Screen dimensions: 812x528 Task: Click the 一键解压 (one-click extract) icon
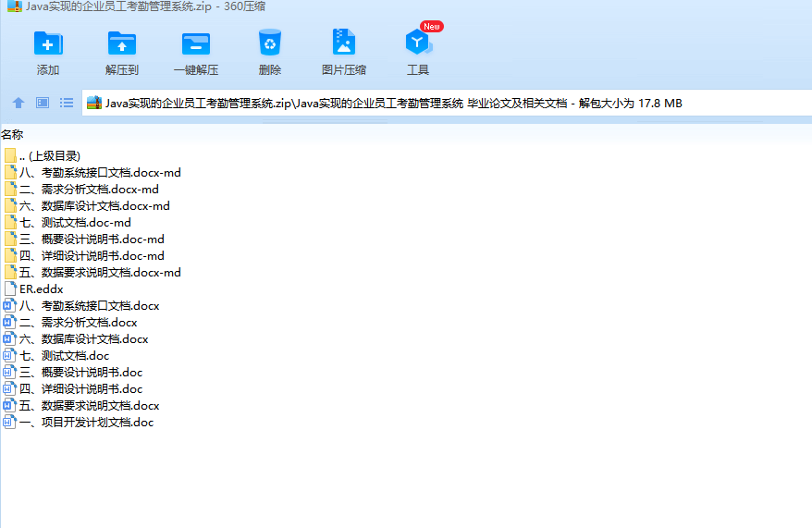[196, 44]
